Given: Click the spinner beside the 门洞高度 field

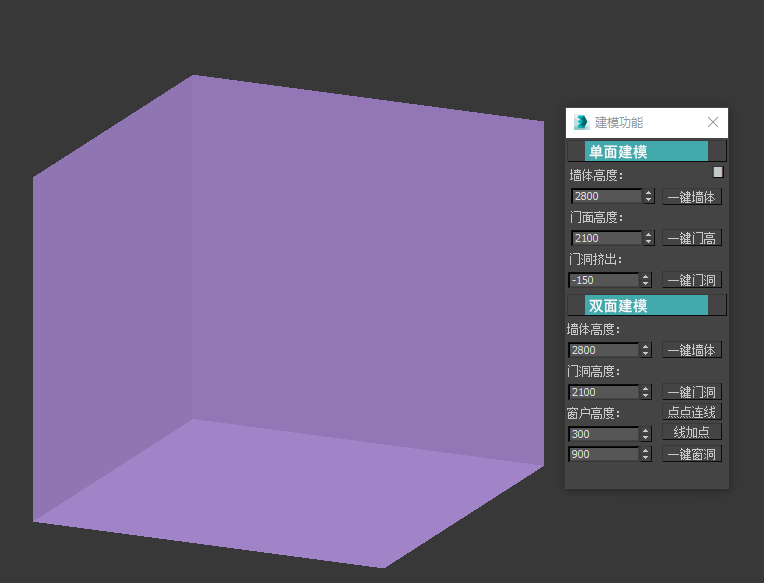Looking at the screenshot, I should coord(646,392).
